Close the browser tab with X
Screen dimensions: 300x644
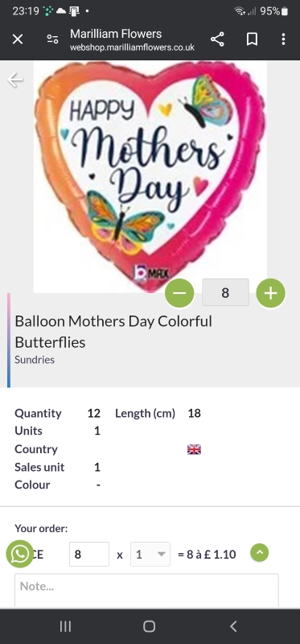tap(18, 39)
